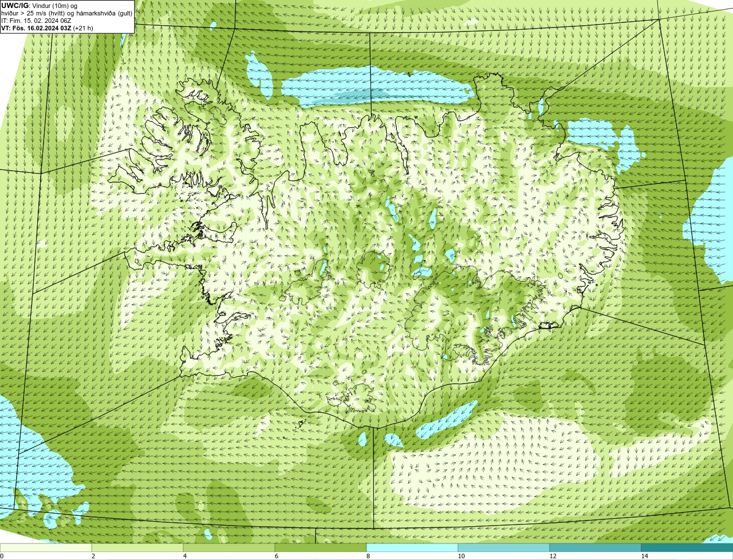This screenshot has width=733, height=560.
Task: Select the 6–8 m/s green color bar segment
Action: pos(321,547)
